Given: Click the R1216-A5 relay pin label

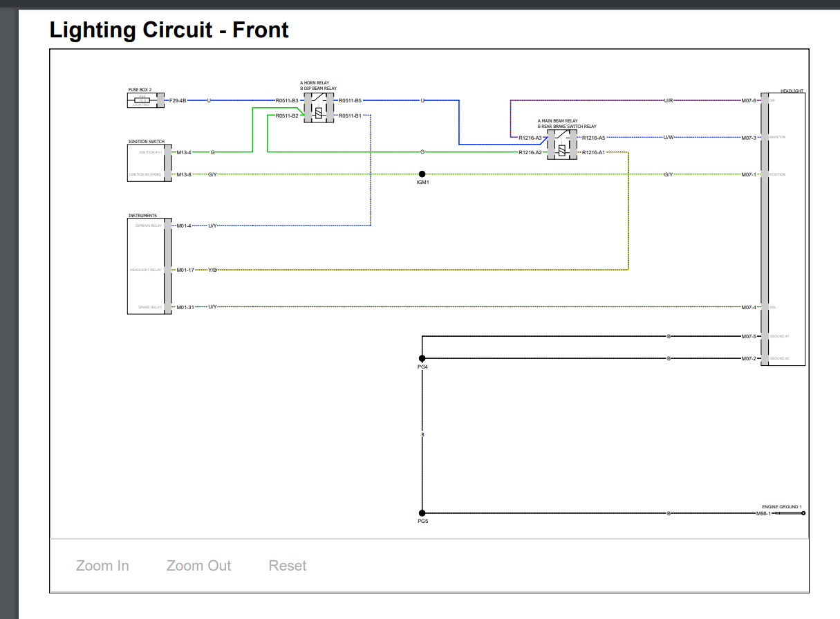Looking at the screenshot, I should (x=593, y=138).
